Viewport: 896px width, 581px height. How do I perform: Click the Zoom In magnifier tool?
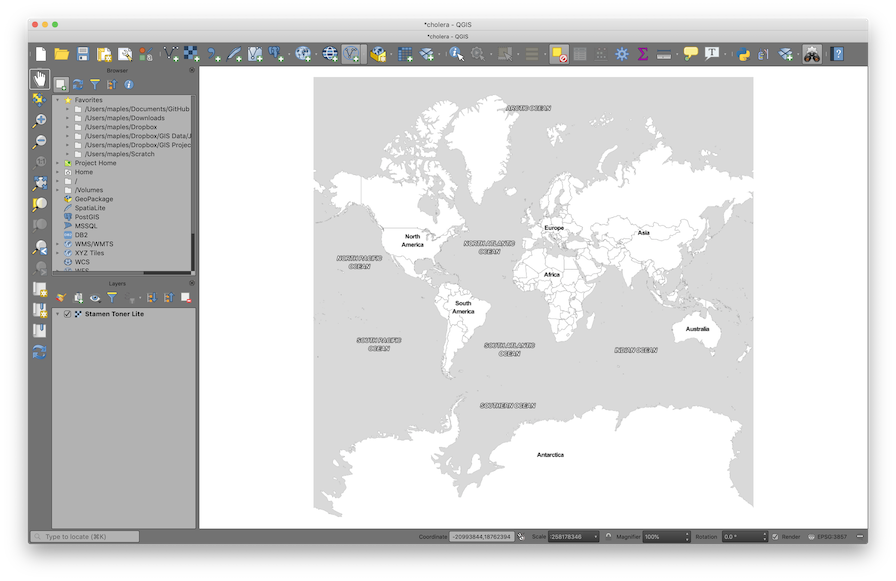click(40, 120)
